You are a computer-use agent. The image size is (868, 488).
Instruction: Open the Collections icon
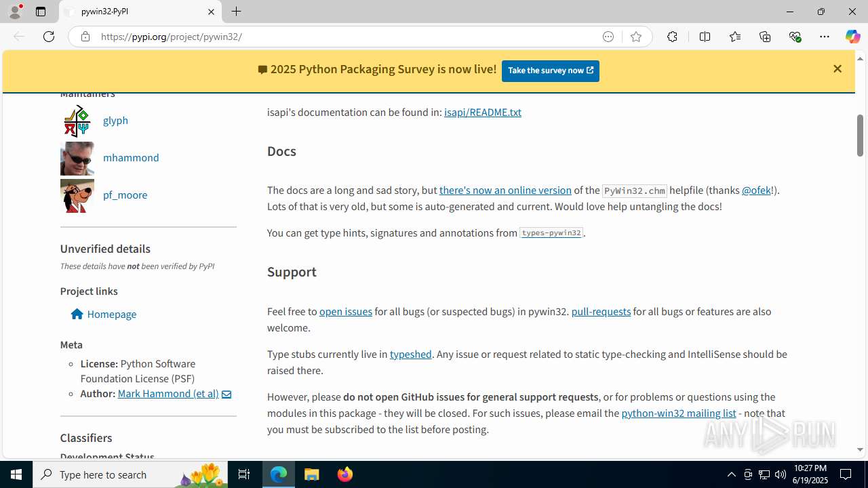coord(765,37)
